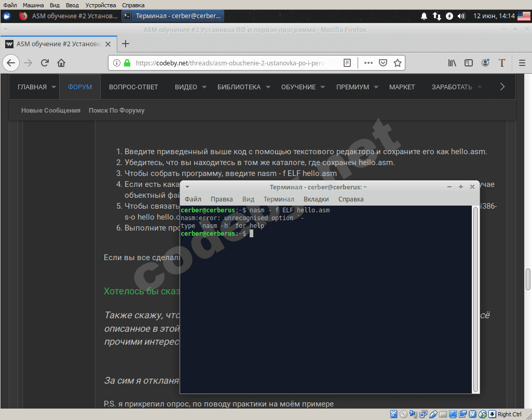Expand the ПРЕМИУМ dropdown
This screenshot has width=532, height=420.
(x=376, y=87)
